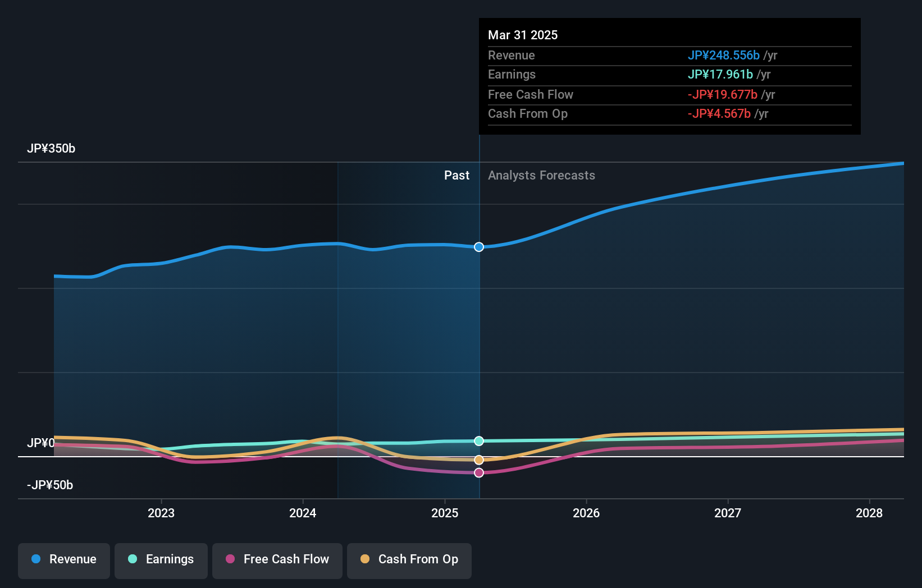Click the -JP¥19.677b free cash flow value
The width and height of the screenshot is (922, 588).
coord(723,95)
